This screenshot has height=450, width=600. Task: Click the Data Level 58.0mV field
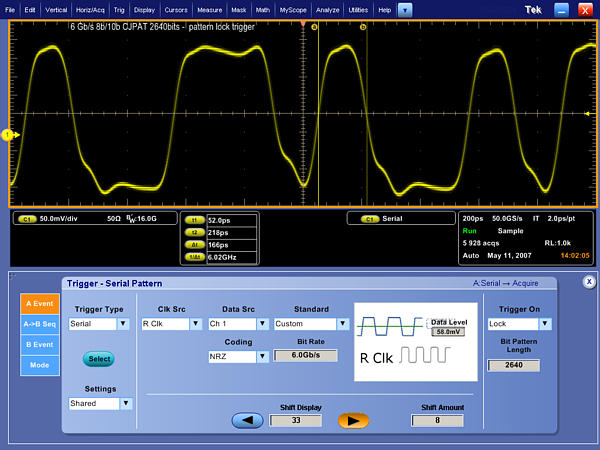coord(447,330)
